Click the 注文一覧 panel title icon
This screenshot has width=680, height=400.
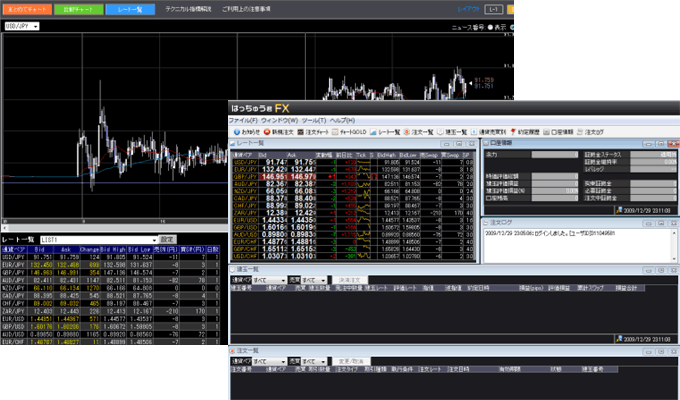(232, 351)
